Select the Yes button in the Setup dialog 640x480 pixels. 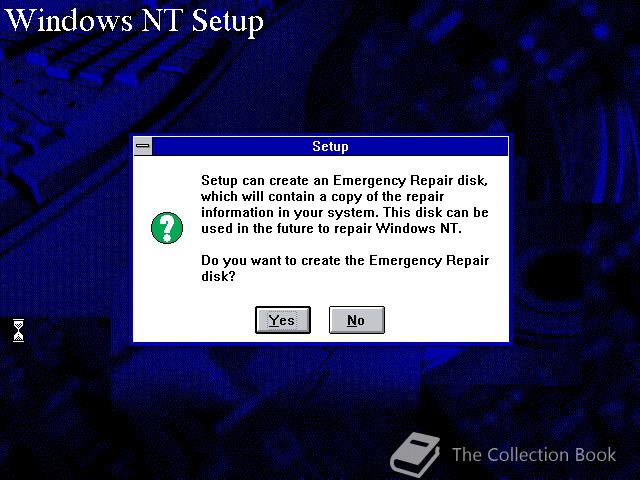pyautogui.click(x=283, y=320)
